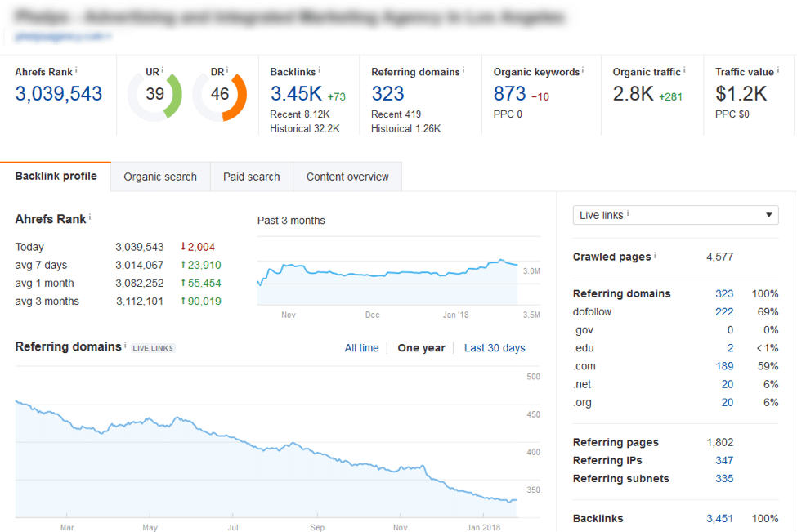Click the large Ahrefs Rank value 3,039,543
The width and height of the screenshot is (797, 532).
click(59, 93)
